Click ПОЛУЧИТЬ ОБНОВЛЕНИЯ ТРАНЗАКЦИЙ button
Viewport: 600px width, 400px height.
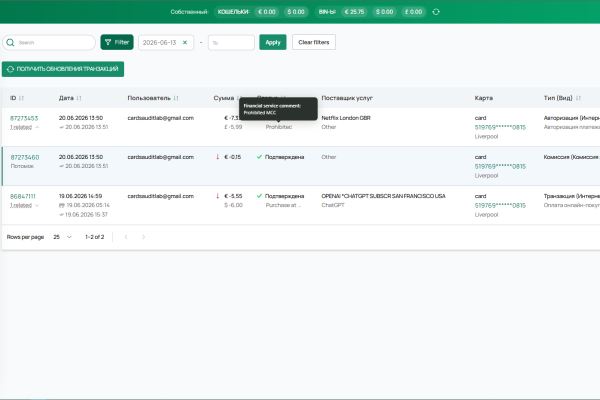63,69
